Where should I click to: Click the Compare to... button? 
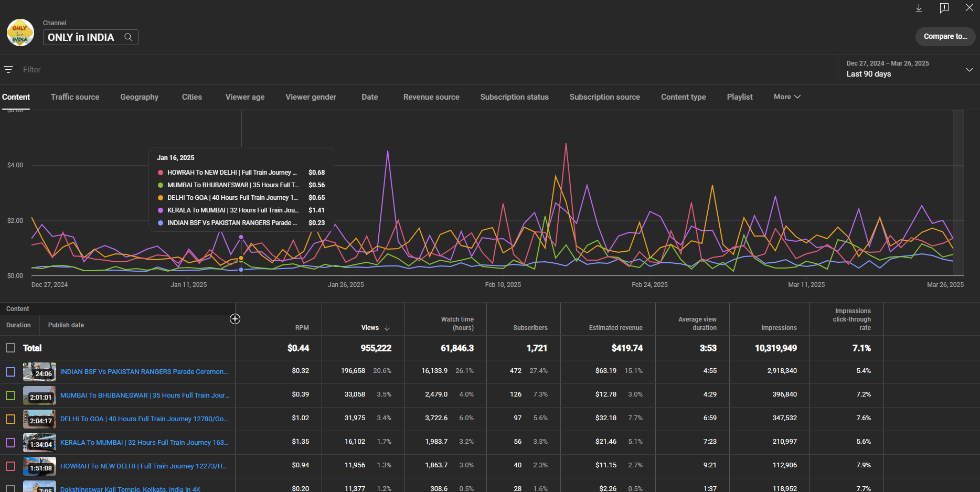click(x=945, y=36)
